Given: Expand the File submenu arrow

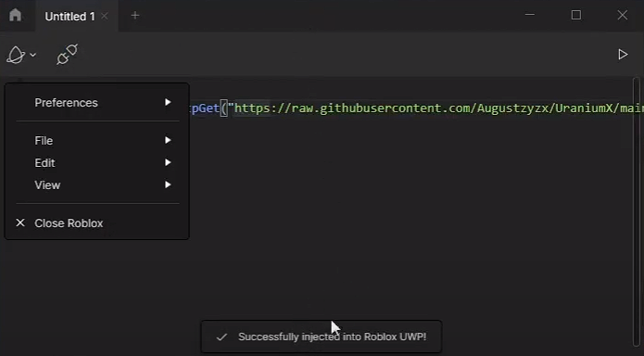Looking at the screenshot, I should pyautogui.click(x=168, y=140).
